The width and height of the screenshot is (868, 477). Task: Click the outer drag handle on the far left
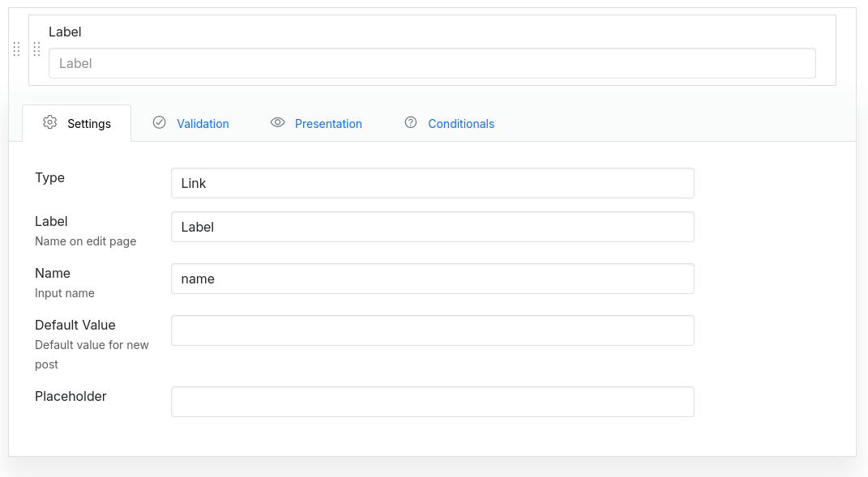click(x=16, y=49)
